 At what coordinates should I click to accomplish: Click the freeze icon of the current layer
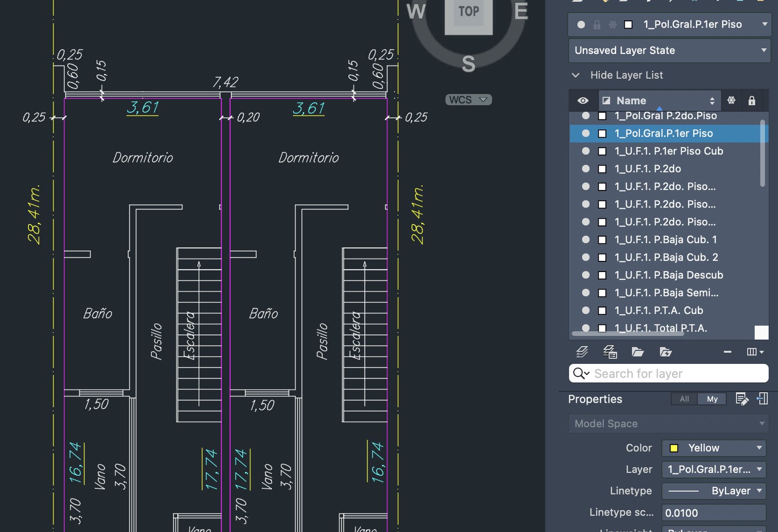[x=613, y=25]
